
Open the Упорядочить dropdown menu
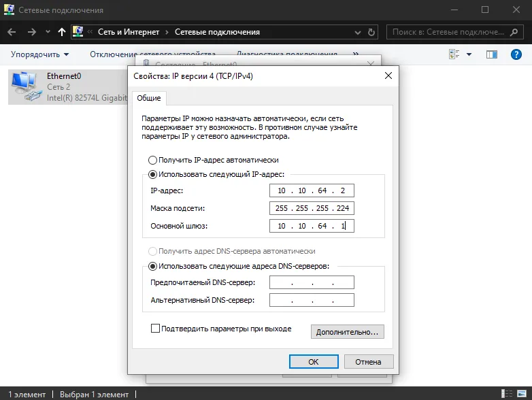coord(39,54)
